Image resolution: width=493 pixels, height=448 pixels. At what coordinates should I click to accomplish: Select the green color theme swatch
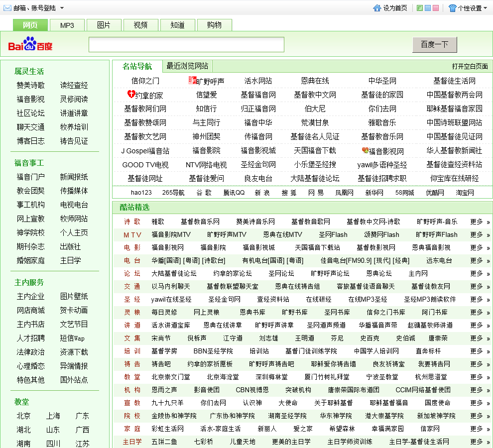pos(419,8)
